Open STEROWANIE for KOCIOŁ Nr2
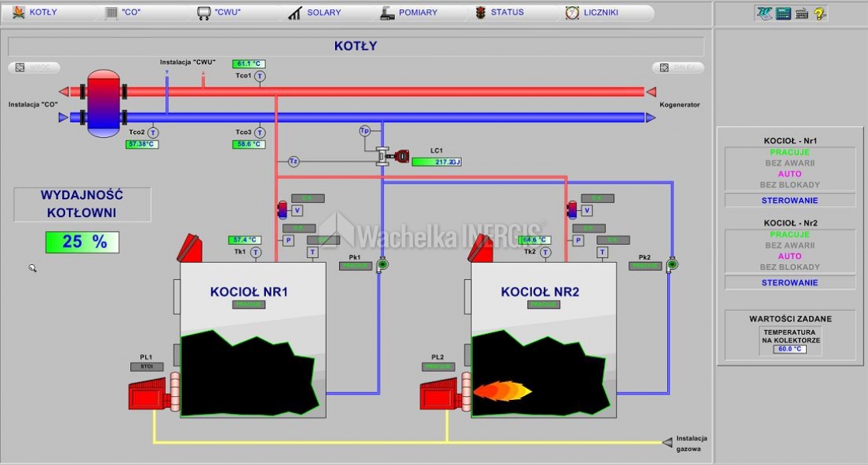 (790, 283)
